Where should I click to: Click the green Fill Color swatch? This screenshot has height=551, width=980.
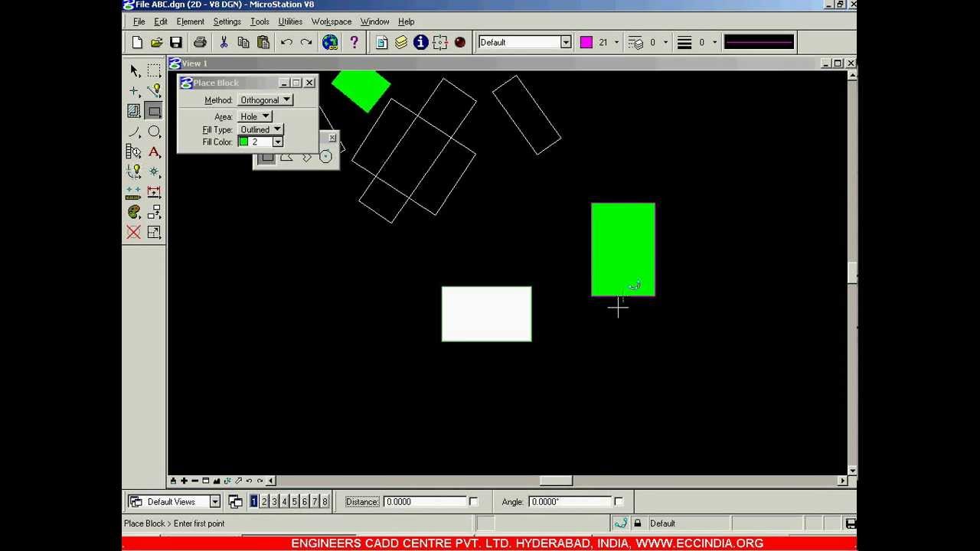(x=243, y=142)
